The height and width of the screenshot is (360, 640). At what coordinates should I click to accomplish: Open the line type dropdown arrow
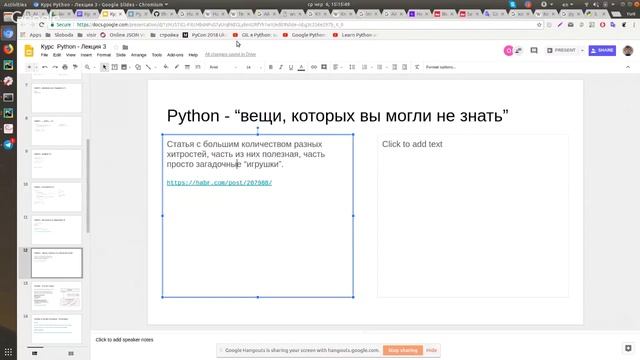pos(155,67)
